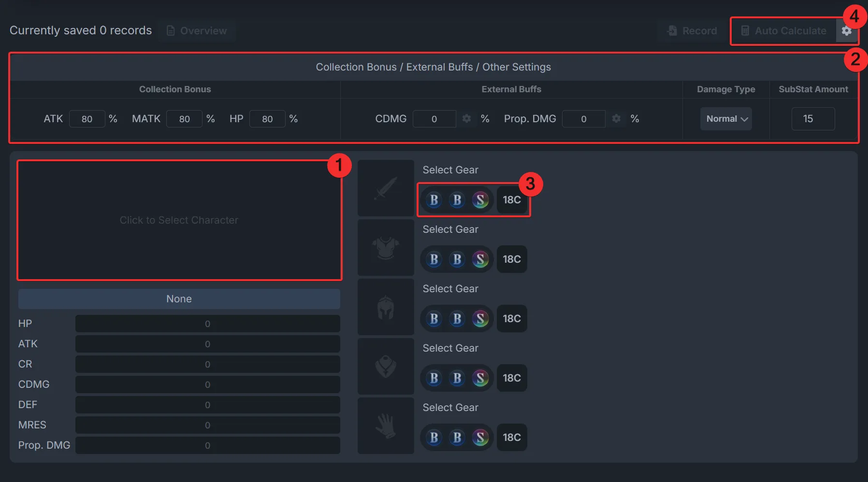The image size is (868, 482).
Task: Click the None bar under the character
Action: pos(179,299)
